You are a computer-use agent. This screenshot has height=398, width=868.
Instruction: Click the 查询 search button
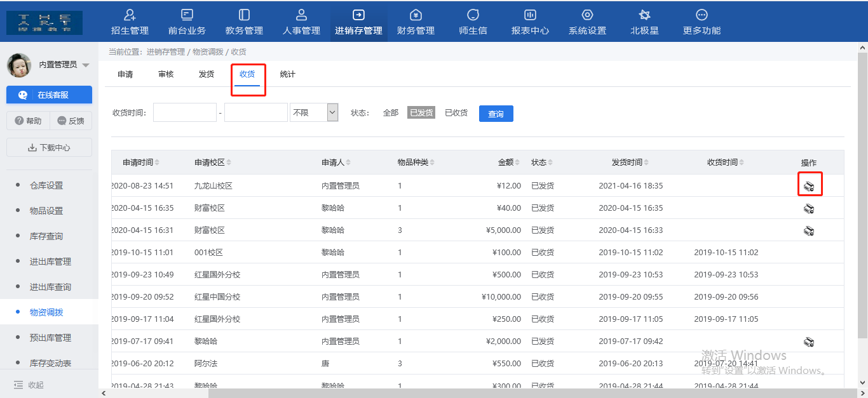point(496,114)
